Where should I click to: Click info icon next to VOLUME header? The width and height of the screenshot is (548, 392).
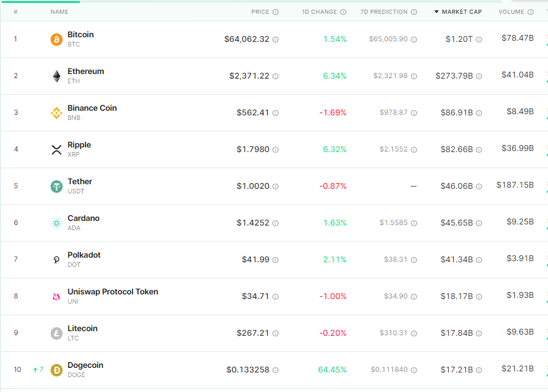[531, 12]
